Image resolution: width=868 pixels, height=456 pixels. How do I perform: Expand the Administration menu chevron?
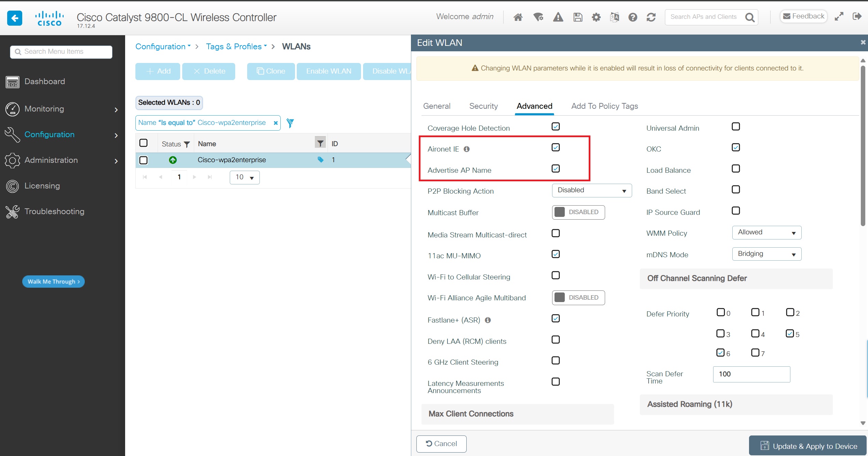tap(116, 161)
